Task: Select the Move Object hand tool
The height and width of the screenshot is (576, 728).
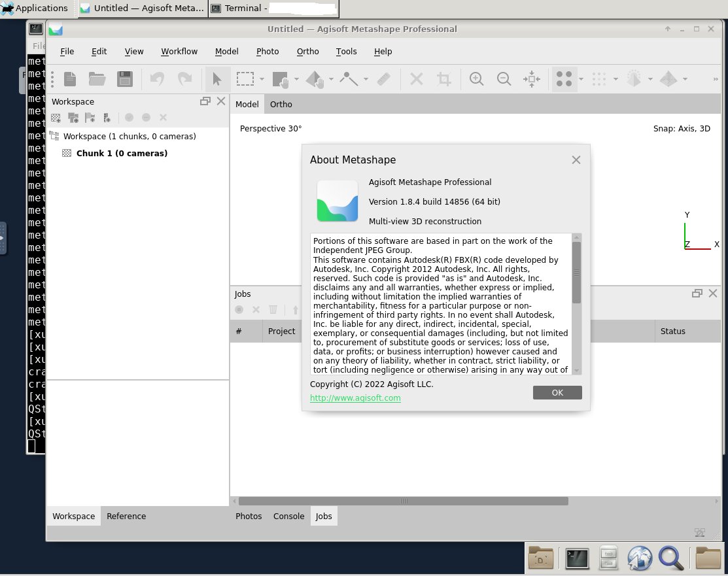Action: [315, 79]
